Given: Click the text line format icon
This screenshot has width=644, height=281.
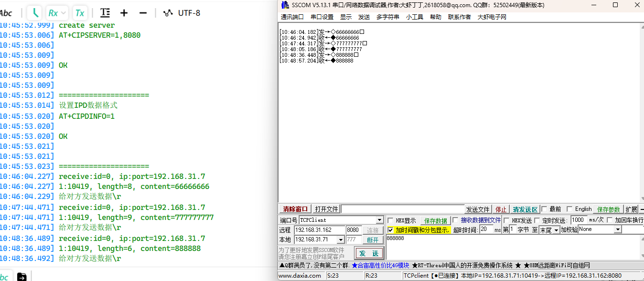Looking at the screenshot, I should point(105,13).
